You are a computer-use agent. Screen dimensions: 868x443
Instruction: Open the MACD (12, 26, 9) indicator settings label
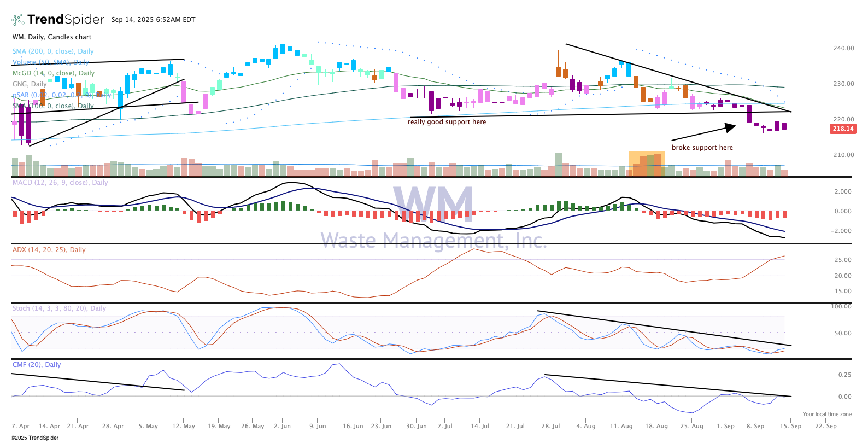pos(60,183)
